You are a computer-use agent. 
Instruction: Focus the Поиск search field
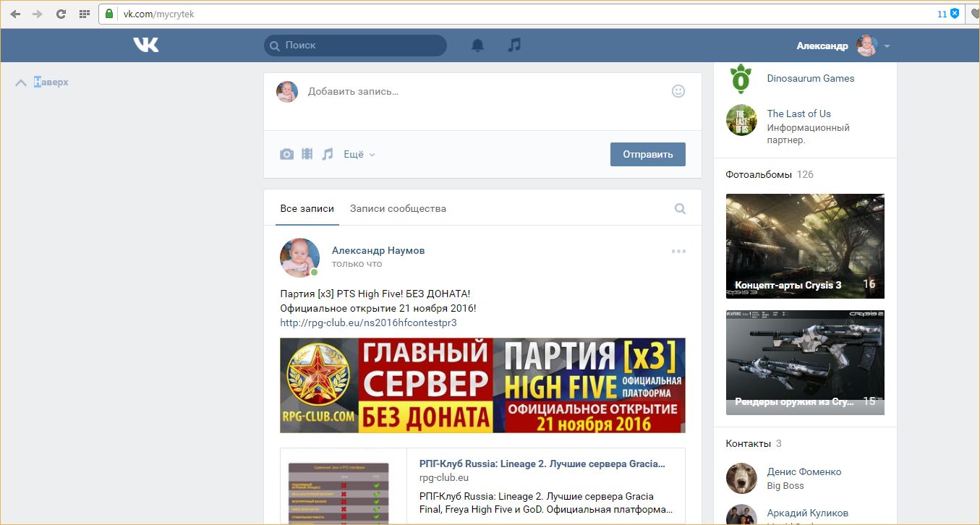(355, 46)
